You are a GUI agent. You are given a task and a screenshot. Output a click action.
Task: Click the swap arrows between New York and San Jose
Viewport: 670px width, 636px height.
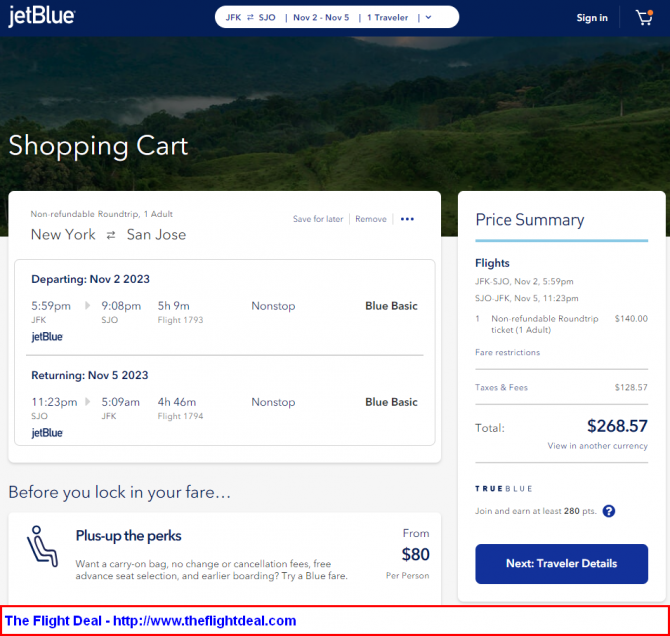click(x=111, y=235)
